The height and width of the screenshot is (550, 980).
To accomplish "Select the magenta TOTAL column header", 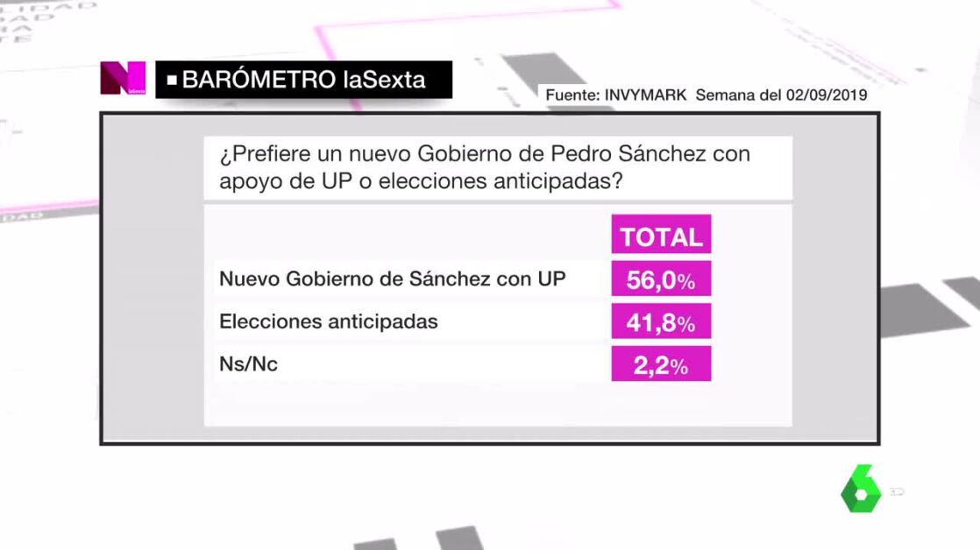I will coord(661,236).
